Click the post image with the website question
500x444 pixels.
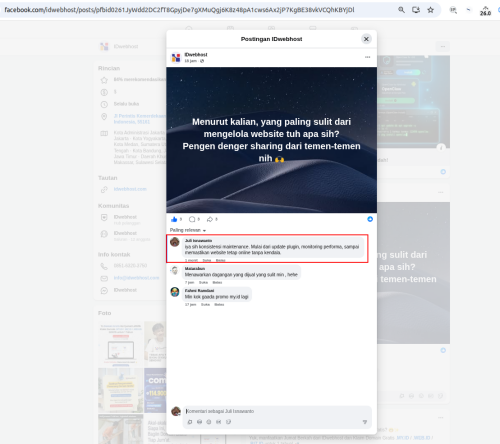pos(271,140)
